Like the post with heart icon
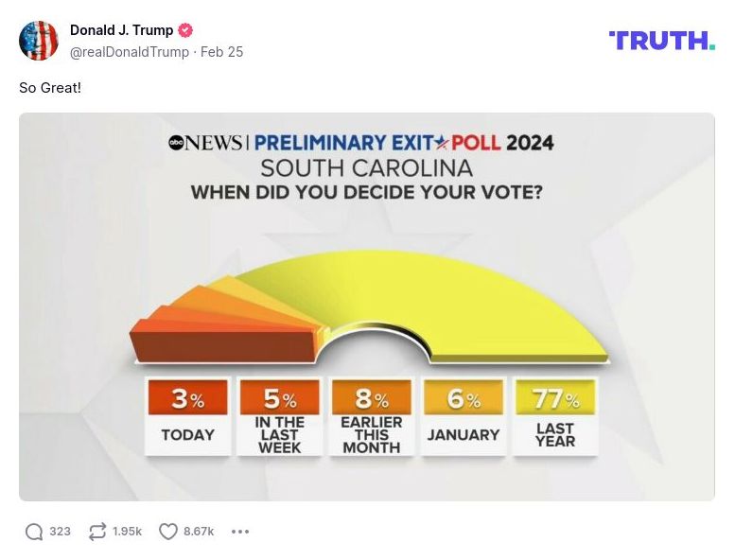735x560 pixels. (168, 532)
